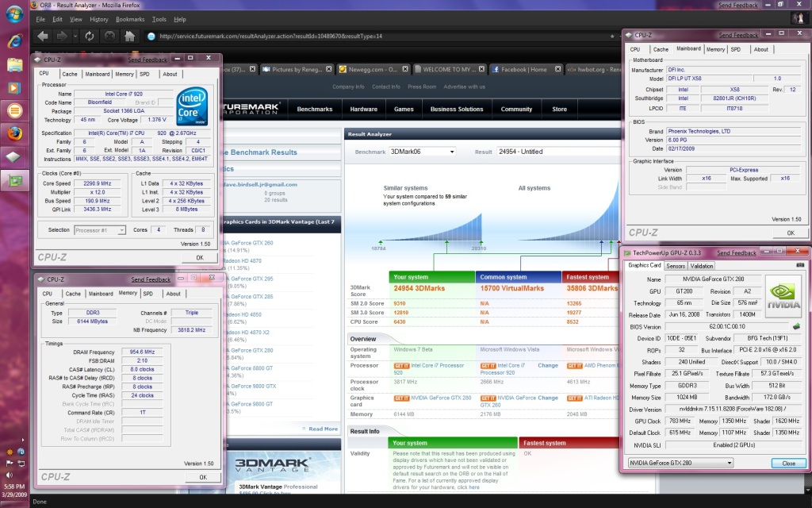Click the blue round tray icon
Image resolution: width=812 pixels, height=508 pixels.
pos(21,452)
